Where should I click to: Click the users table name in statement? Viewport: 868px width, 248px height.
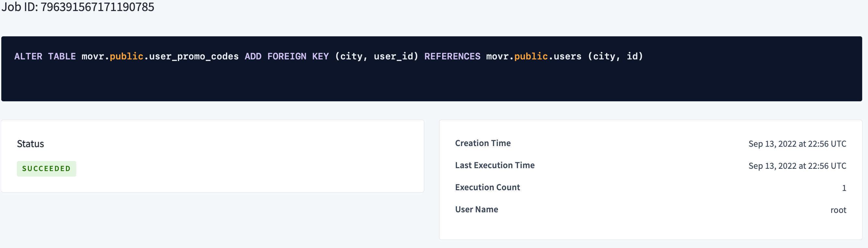(567, 56)
